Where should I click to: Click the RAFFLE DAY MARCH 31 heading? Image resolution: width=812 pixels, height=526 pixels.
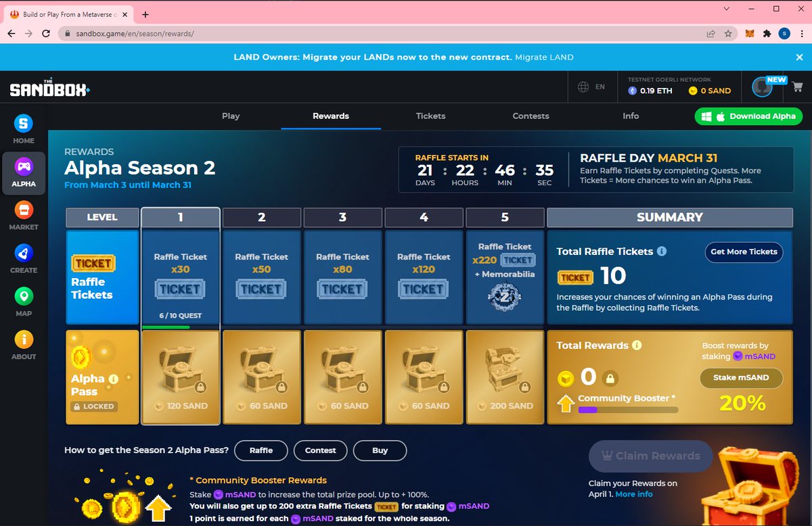pyautogui.click(x=648, y=158)
